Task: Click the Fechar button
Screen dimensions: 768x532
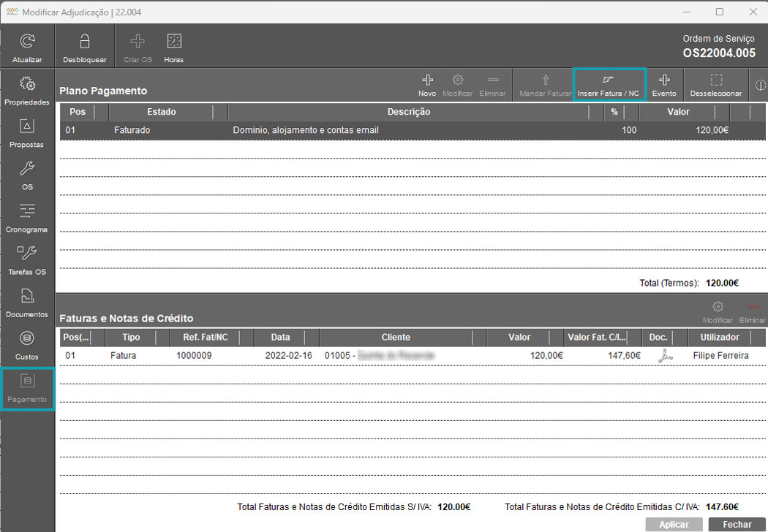Action: [737, 524]
